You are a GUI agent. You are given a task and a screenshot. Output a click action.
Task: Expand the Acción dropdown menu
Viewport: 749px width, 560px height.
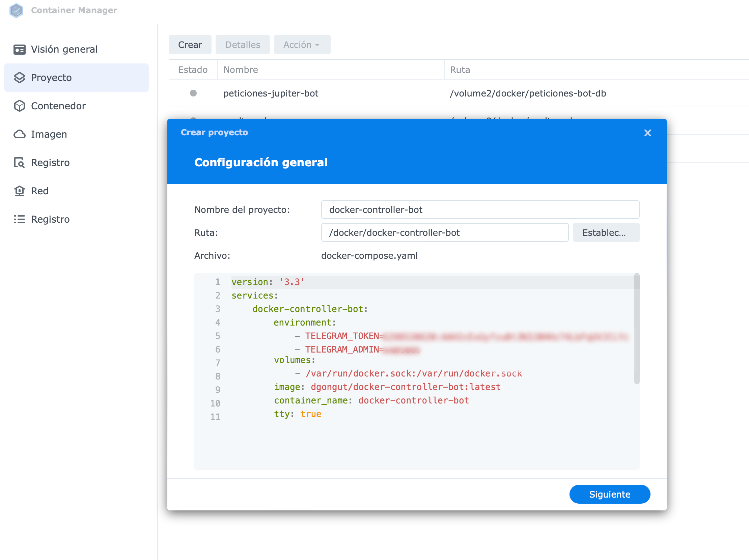tap(302, 45)
